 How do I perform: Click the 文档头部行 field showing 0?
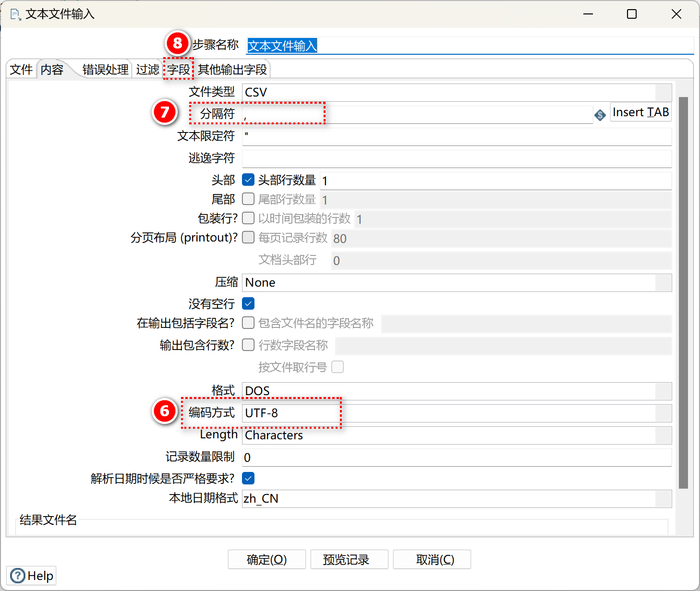coord(501,260)
